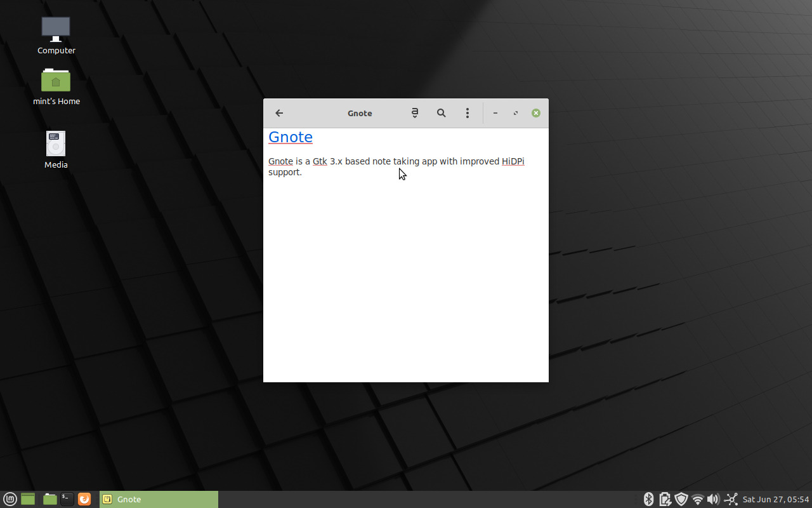Open the Wi-Fi network tray icon
Screen dimensions: 812x508
pyautogui.click(x=698, y=499)
